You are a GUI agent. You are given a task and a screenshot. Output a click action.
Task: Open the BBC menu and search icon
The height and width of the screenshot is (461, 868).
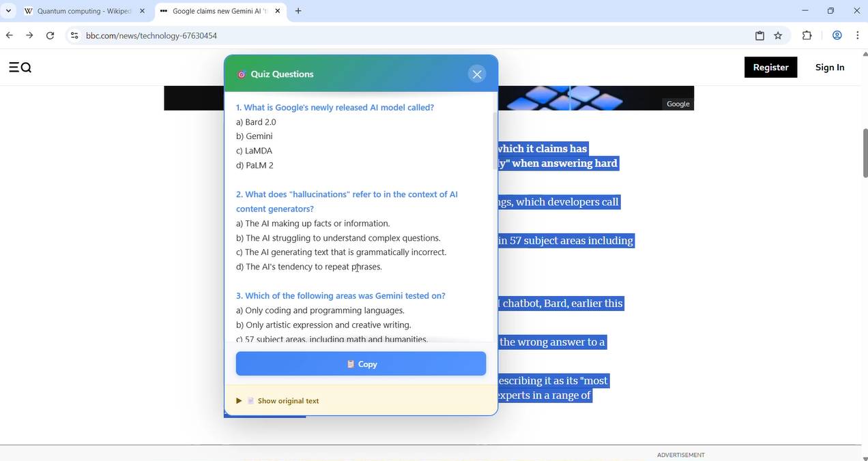(x=20, y=67)
